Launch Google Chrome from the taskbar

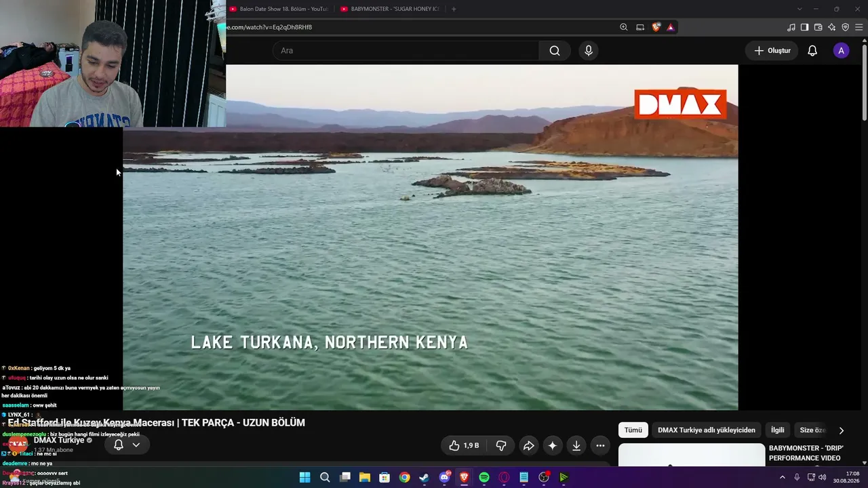click(x=404, y=477)
